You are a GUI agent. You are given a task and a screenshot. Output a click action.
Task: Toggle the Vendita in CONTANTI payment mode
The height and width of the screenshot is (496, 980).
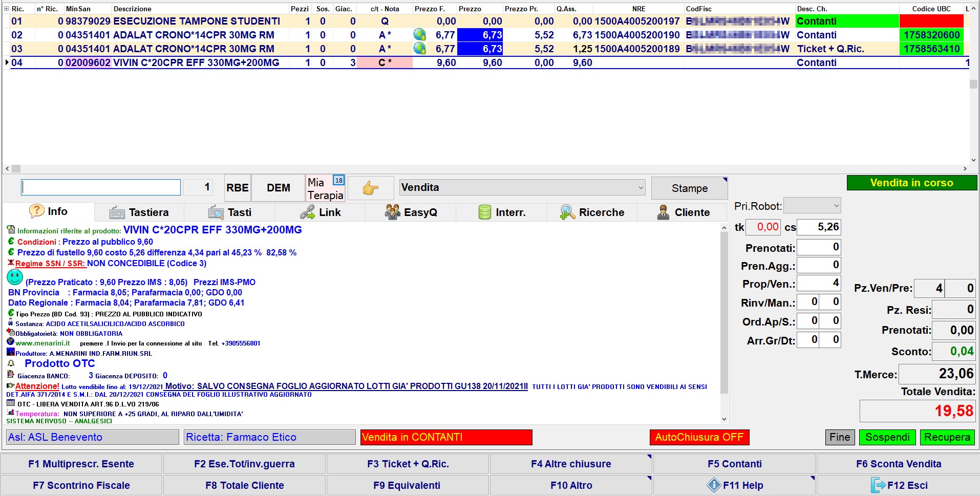pyautogui.click(x=446, y=437)
